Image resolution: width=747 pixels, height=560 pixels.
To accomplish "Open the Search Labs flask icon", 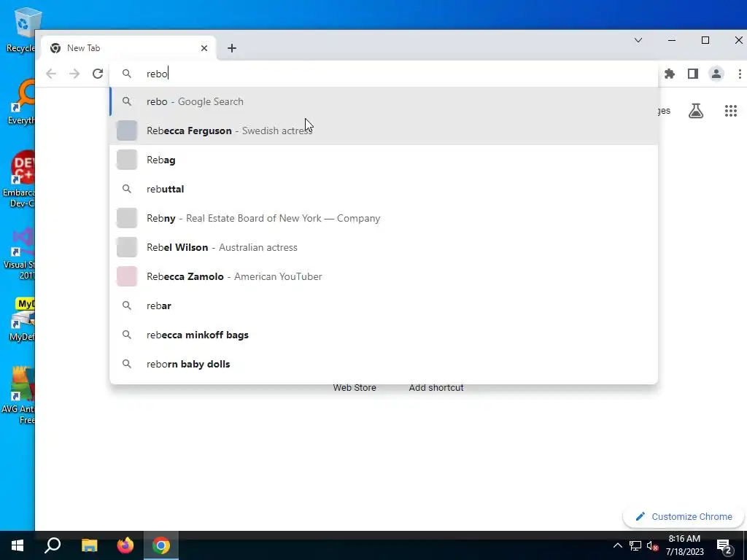I will pyautogui.click(x=695, y=111).
